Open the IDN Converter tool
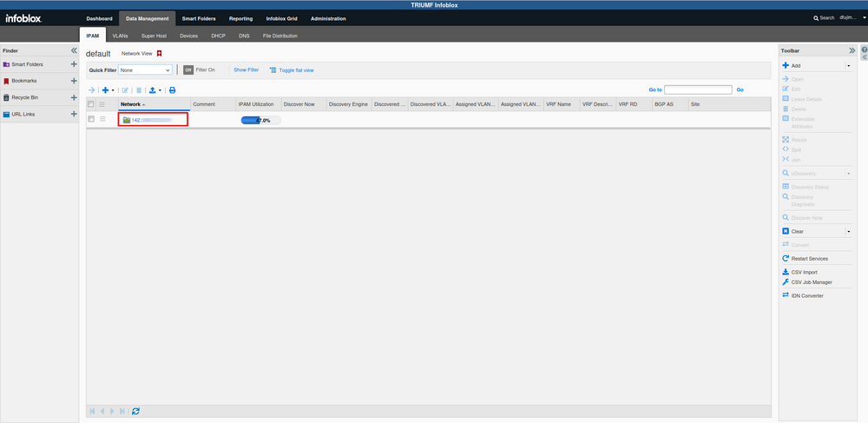 [x=806, y=295]
